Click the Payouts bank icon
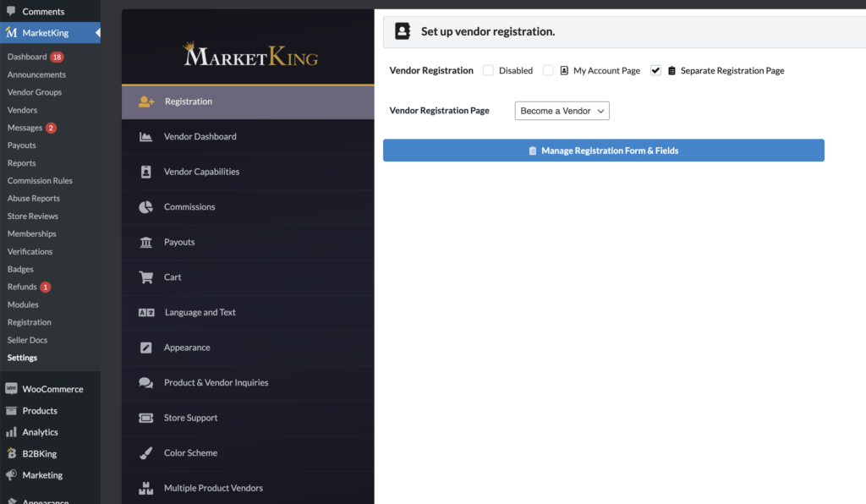This screenshot has width=866, height=504. click(x=145, y=242)
